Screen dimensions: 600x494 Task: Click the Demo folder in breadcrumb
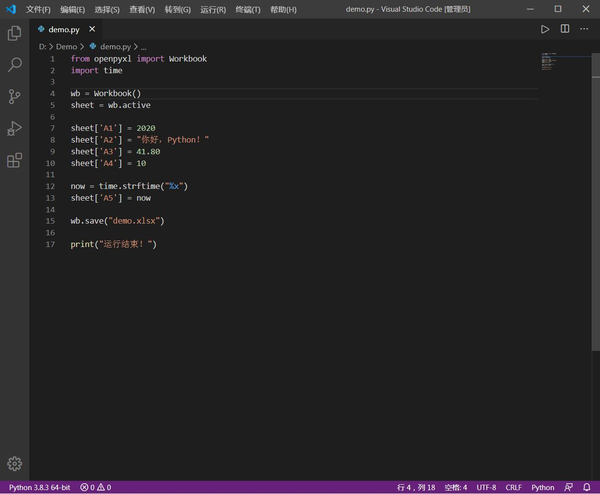[66, 46]
